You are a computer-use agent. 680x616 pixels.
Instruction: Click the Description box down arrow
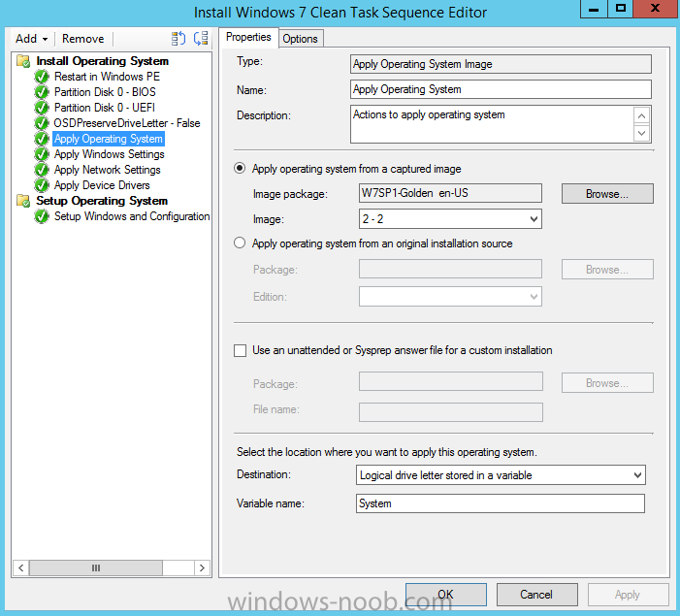tap(642, 133)
